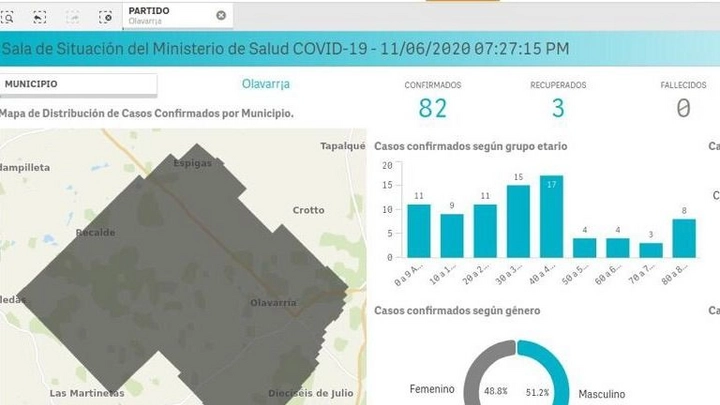Click the según género chart title
The image size is (720, 405).
pyautogui.click(x=457, y=311)
